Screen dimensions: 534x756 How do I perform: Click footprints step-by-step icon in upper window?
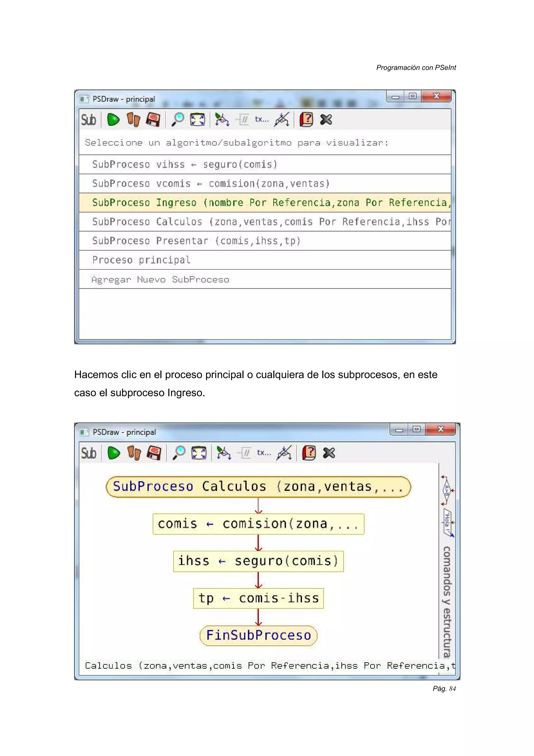(x=133, y=119)
